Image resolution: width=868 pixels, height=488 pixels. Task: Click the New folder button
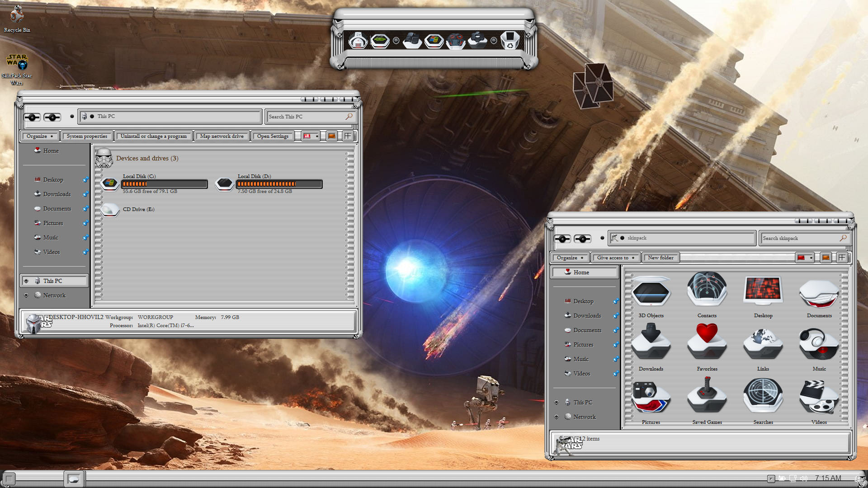coord(660,258)
